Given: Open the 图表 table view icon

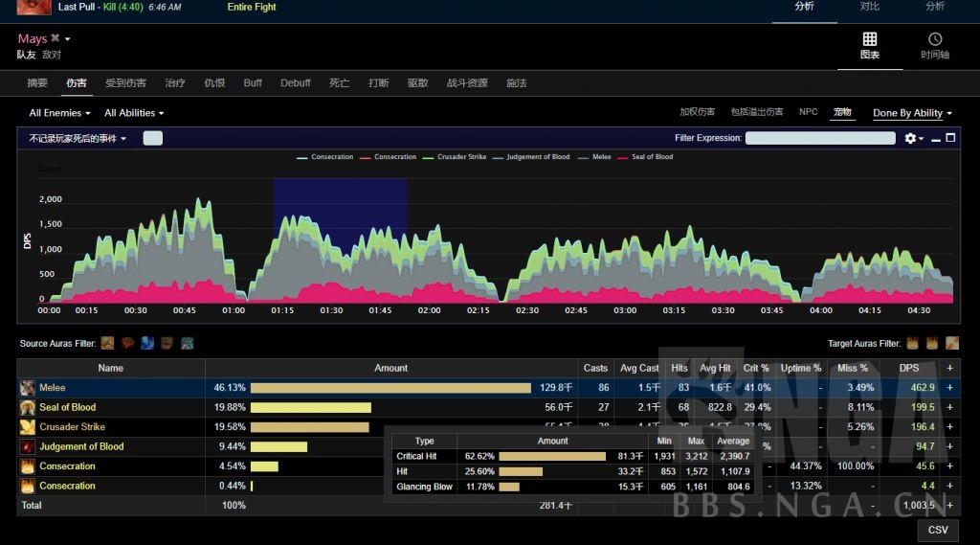Looking at the screenshot, I should (869, 39).
